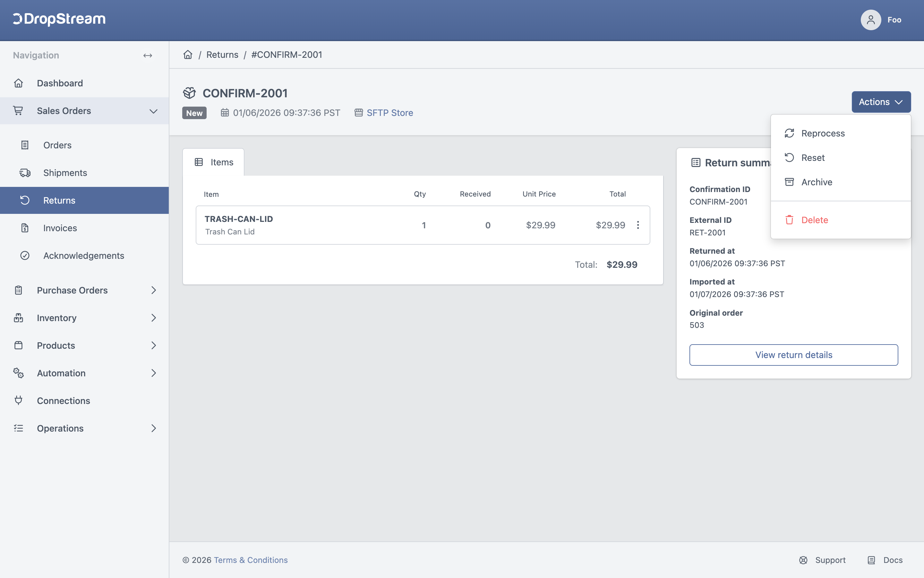Click the Foo username label
This screenshot has width=924, height=578.
tap(894, 20)
